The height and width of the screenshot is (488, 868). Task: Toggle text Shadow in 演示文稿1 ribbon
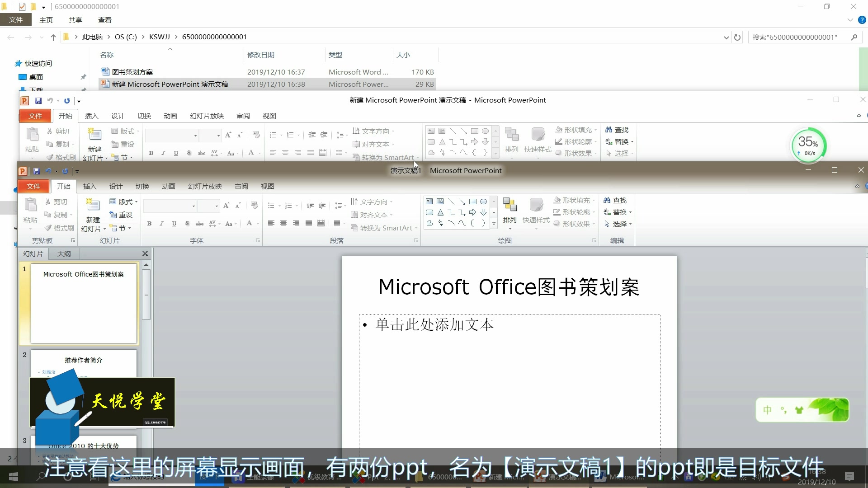(x=187, y=224)
